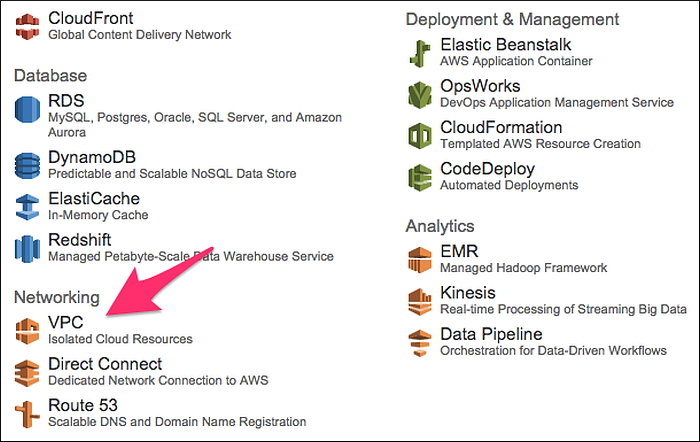Screen dimensions: 700x442
Task: Click 'Managed Hadoop Framework' description
Action: (x=524, y=268)
